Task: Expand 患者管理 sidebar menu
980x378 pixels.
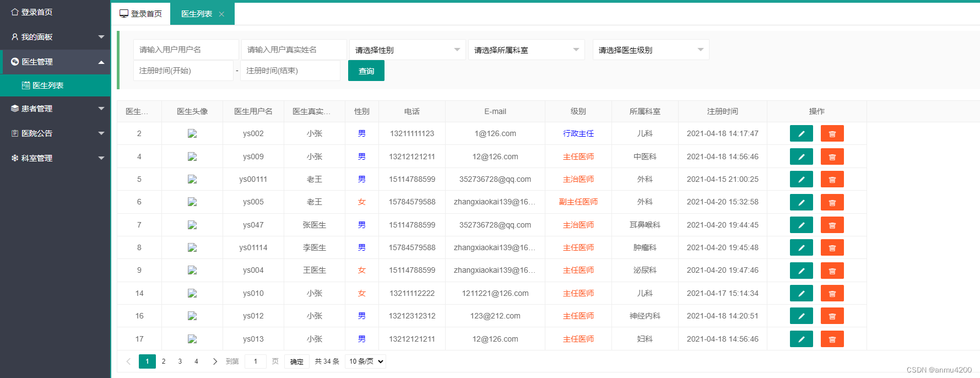Action: tap(55, 109)
